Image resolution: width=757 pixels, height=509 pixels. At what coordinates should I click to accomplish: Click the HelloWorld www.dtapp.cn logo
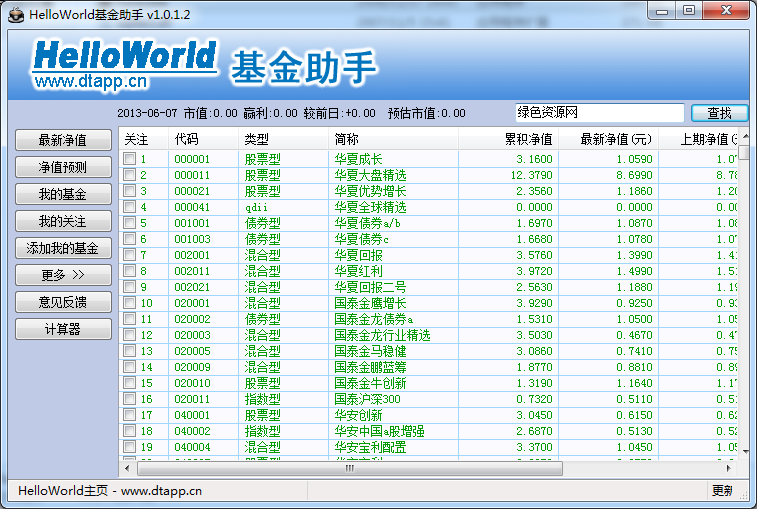[125, 63]
